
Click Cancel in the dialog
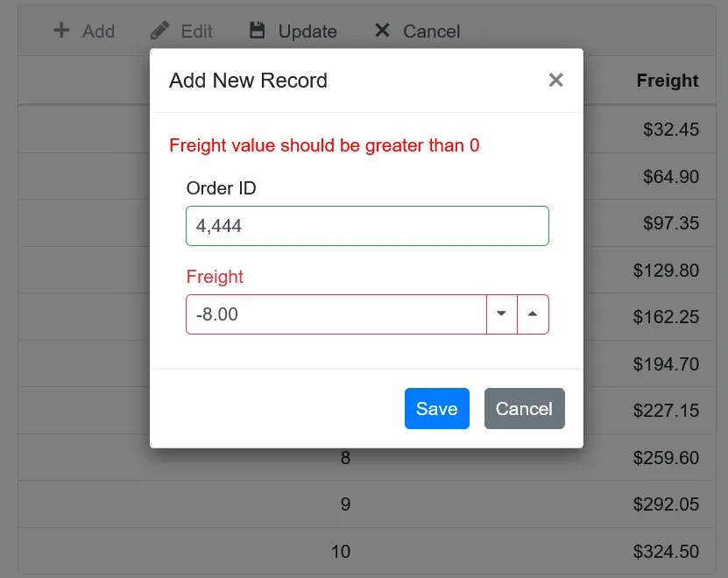tap(524, 408)
